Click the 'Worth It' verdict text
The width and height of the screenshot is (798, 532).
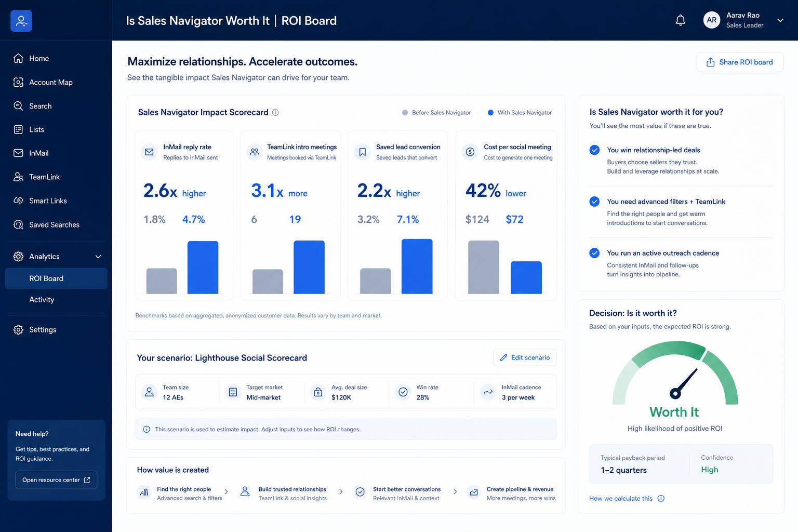674,412
